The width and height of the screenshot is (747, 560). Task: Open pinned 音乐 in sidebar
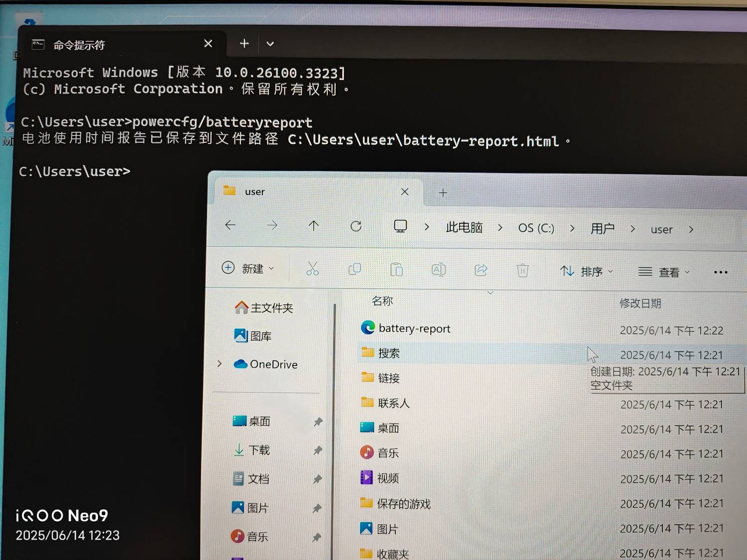point(249,537)
